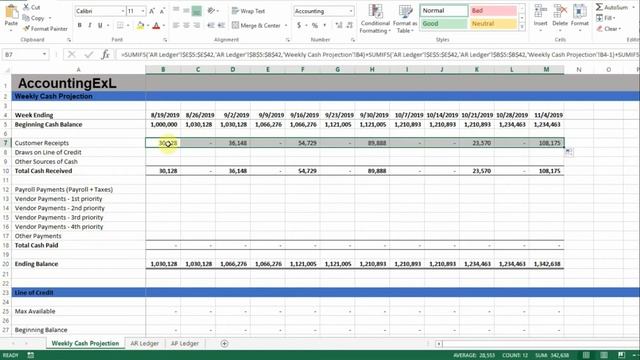Screen dimensions: 640x360
Task: Click Merge & Center
Action: (256, 25)
